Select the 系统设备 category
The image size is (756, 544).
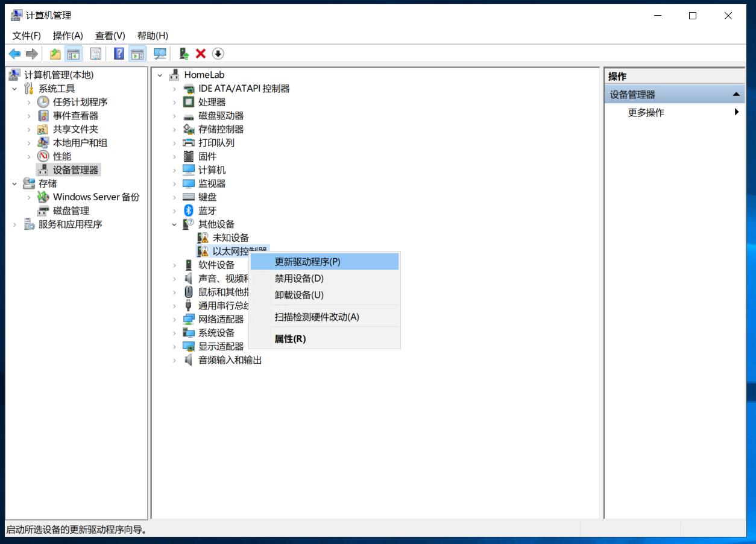[x=216, y=333]
